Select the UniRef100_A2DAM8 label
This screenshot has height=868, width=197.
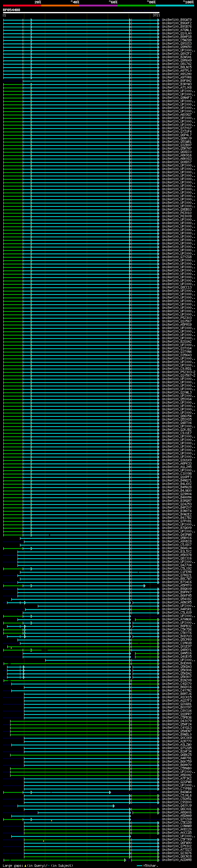click(x=177, y=860)
